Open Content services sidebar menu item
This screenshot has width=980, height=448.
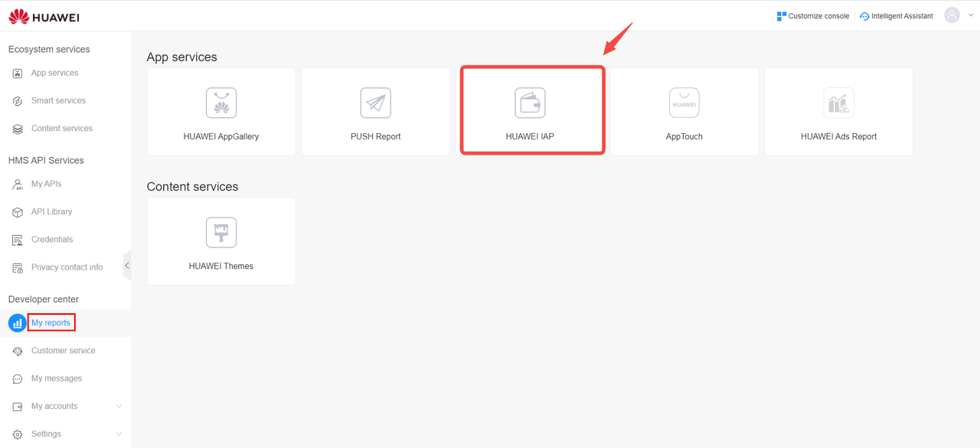click(62, 129)
